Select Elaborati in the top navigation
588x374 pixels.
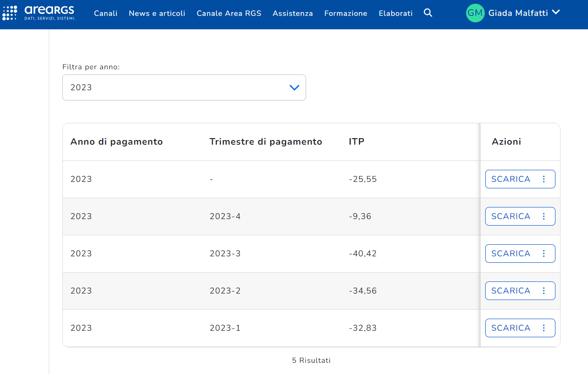coord(395,13)
